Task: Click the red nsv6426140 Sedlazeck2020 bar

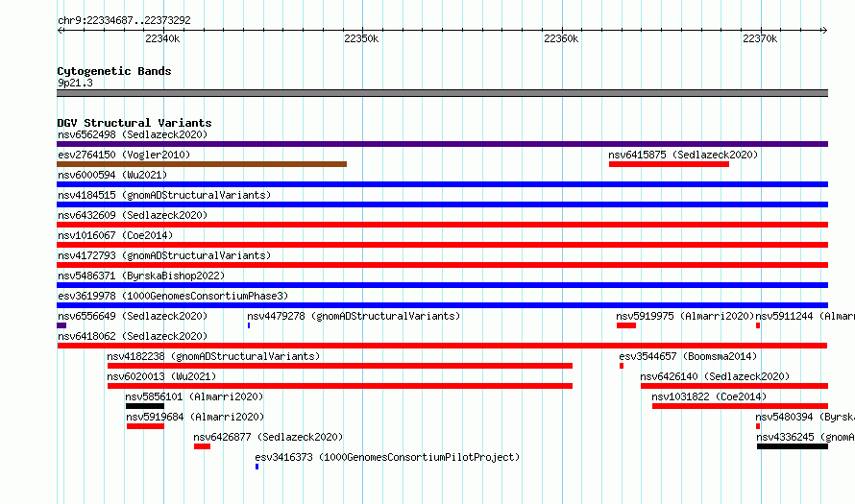Action: click(735, 386)
